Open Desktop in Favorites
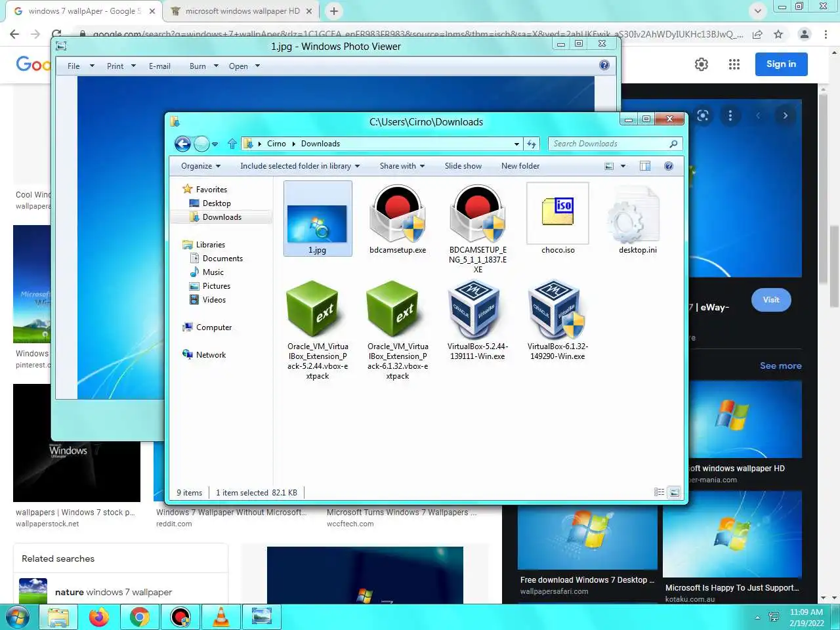840x630 pixels. (217, 203)
